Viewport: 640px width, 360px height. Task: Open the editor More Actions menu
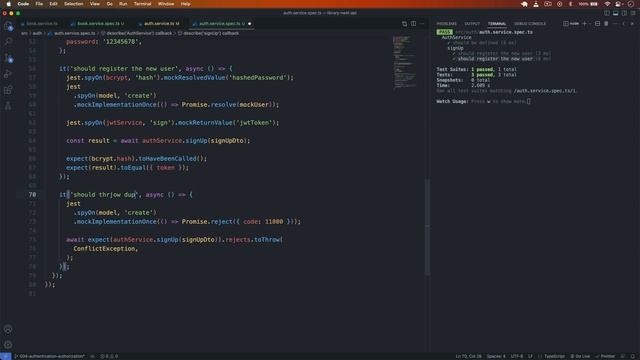click(x=422, y=24)
